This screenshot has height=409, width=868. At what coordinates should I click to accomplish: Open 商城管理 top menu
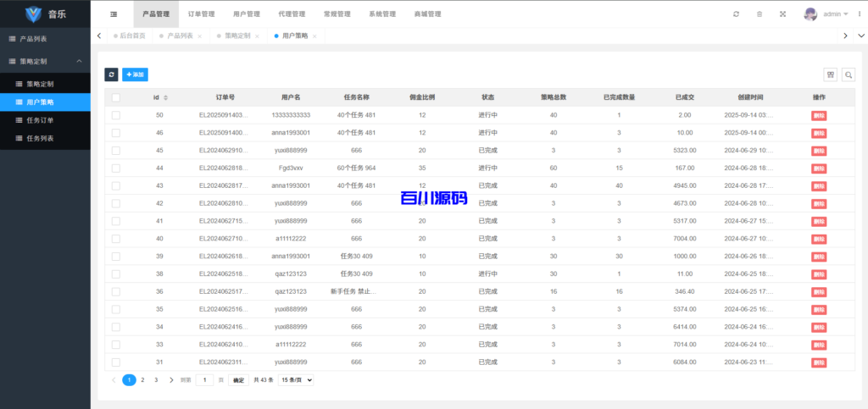(427, 14)
